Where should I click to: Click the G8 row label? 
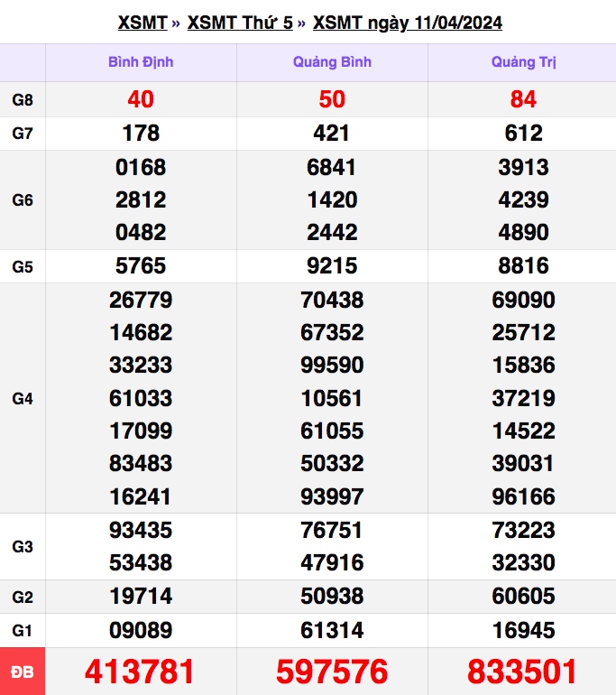pos(23,99)
